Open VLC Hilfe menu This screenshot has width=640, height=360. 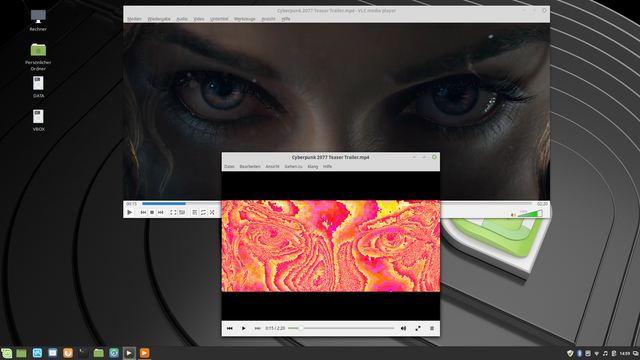pos(286,19)
